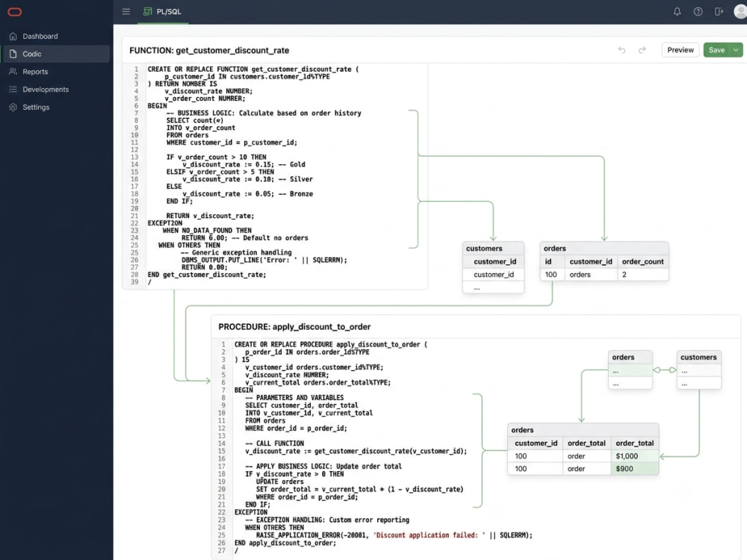Click the Reports people icon
The width and height of the screenshot is (747, 560).
pyautogui.click(x=13, y=72)
